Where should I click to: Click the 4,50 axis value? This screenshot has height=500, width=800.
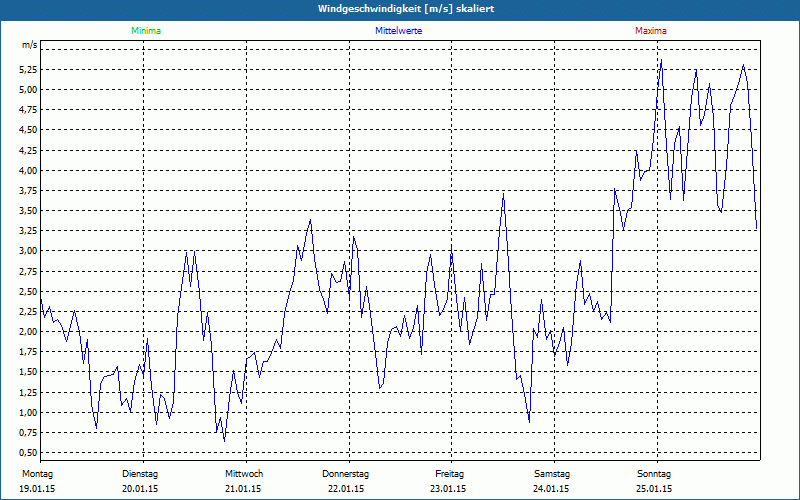click(29, 130)
